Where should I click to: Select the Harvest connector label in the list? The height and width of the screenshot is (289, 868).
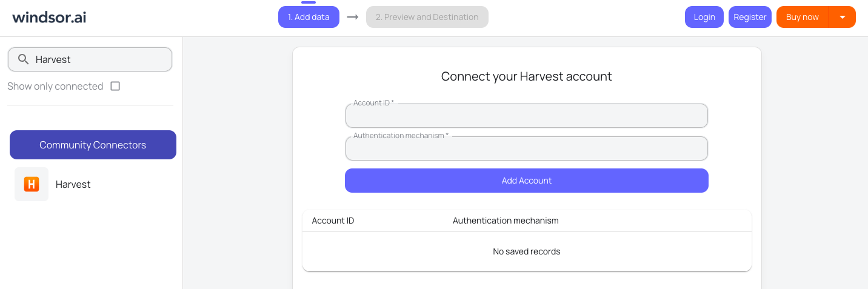pyautogui.click(x=73, y=184)
